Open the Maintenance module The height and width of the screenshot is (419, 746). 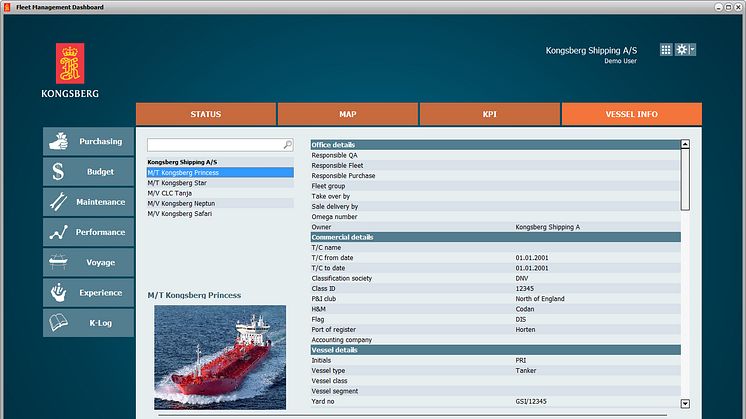(x=88, y=202)
